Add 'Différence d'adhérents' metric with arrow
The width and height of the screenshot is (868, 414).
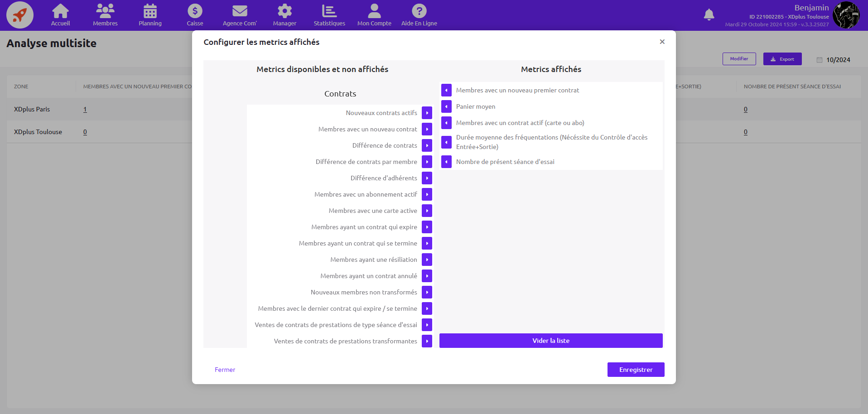pyautogui.click(x=427, y=178)
